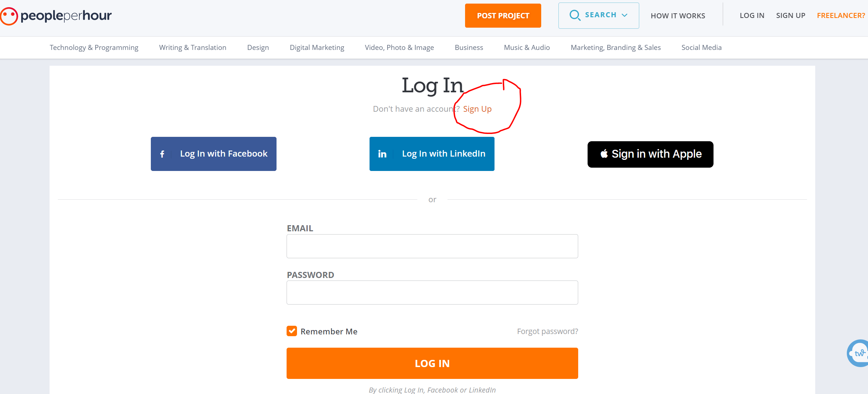Expand Technology and Programming category
This screenshot has width=868, height=394.
pos(94,47)
